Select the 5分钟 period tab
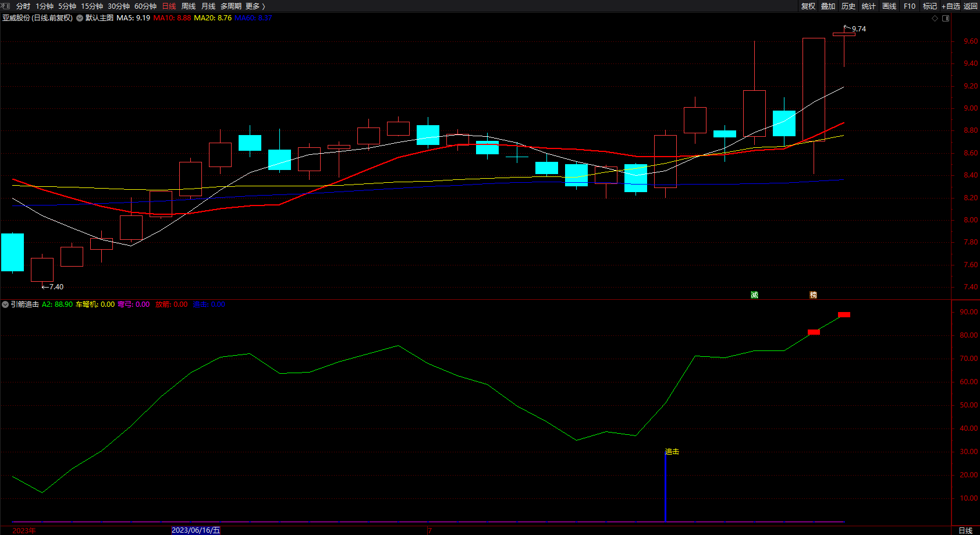Screen dimensions: 980x535 click(67, 6)
